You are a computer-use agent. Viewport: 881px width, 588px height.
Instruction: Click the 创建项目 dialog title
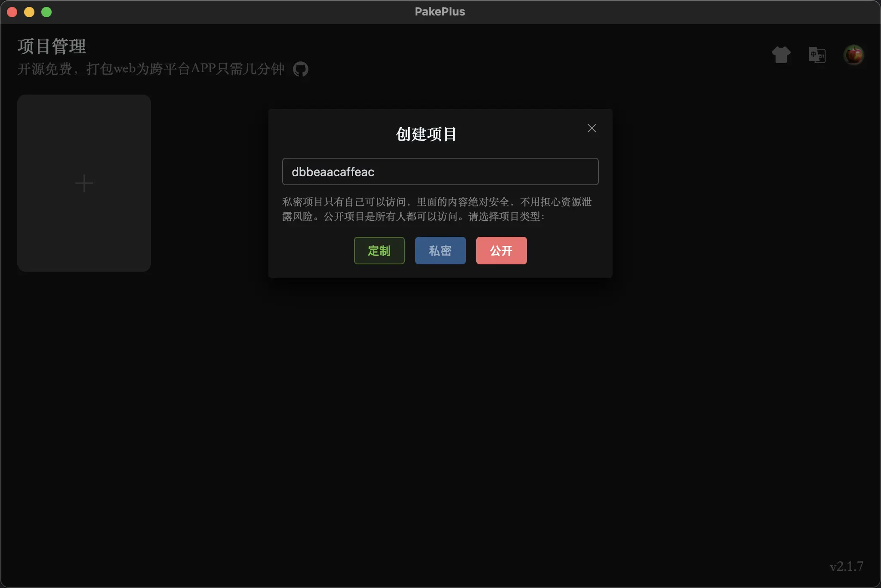(x=426, y=134)
